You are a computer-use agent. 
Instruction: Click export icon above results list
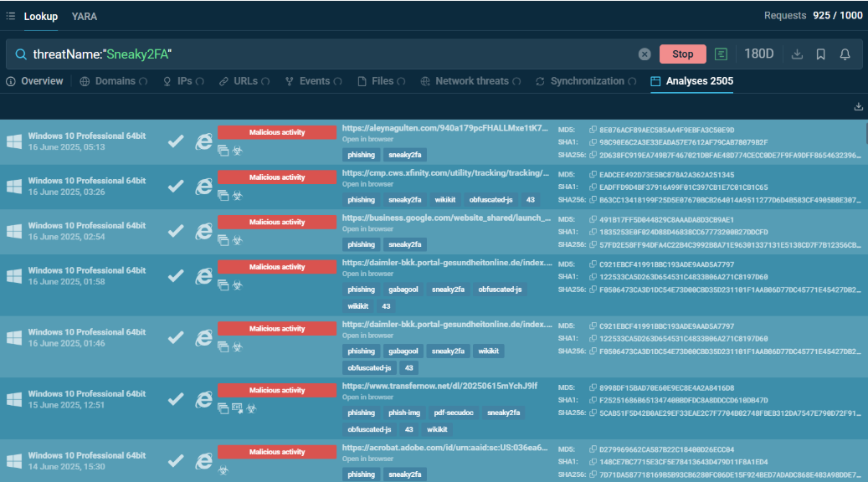[x=858, y=106]
